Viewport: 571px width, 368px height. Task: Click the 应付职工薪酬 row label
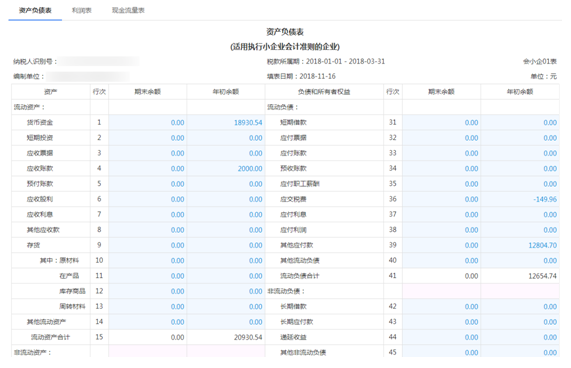(300, 184)
